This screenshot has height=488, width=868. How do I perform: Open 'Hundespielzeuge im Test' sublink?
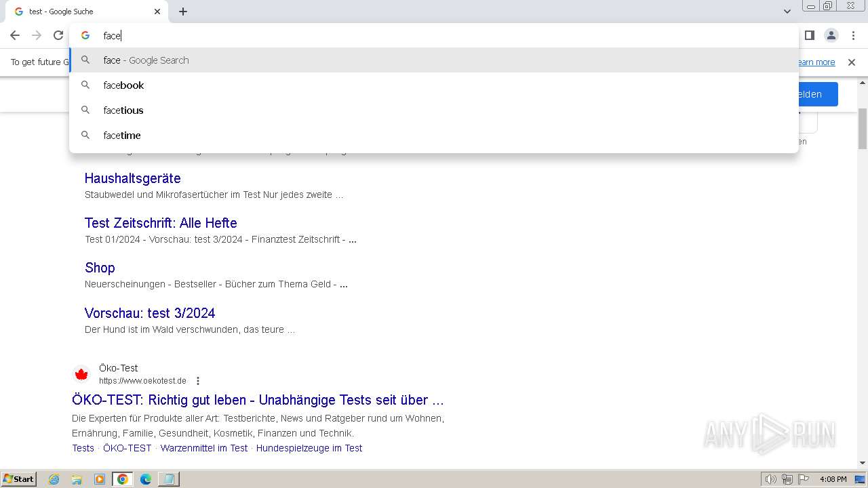click(309, 448)
